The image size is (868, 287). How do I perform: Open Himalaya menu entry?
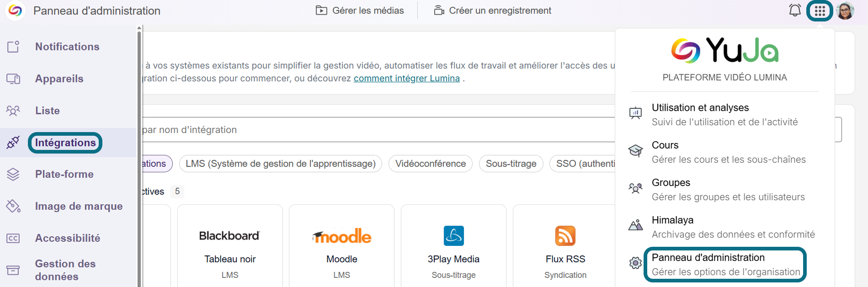click(733, 227)
